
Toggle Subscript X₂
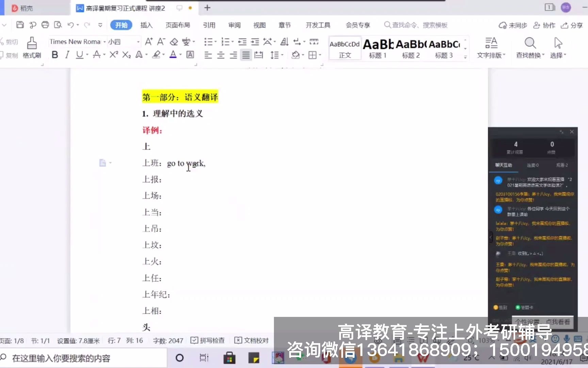pyautogui.click(x=126, y=55)
